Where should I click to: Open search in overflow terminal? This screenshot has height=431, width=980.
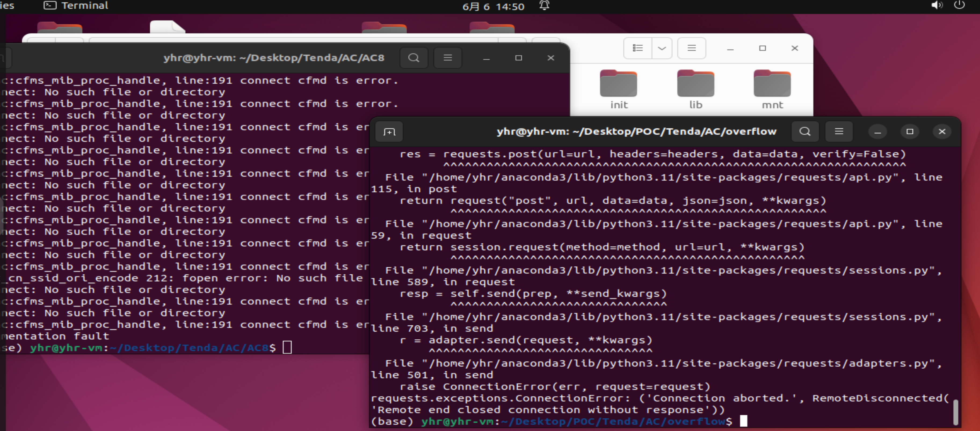click(805, 132)
